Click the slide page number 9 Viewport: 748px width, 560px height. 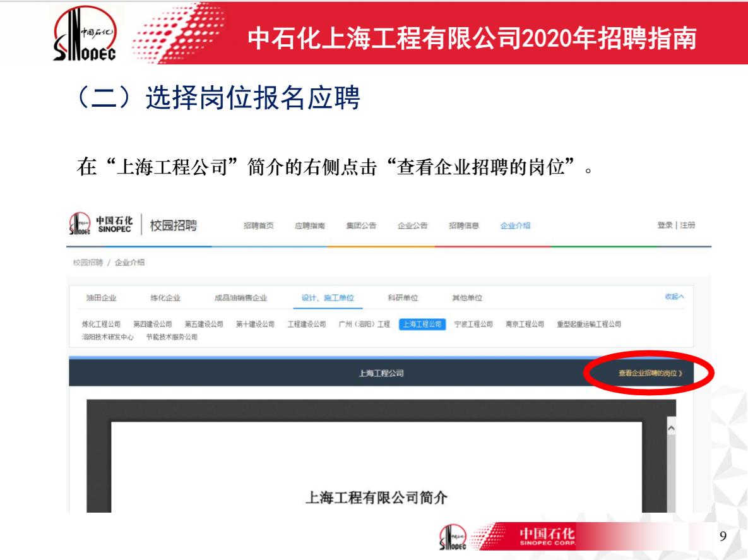pos(723,536)
